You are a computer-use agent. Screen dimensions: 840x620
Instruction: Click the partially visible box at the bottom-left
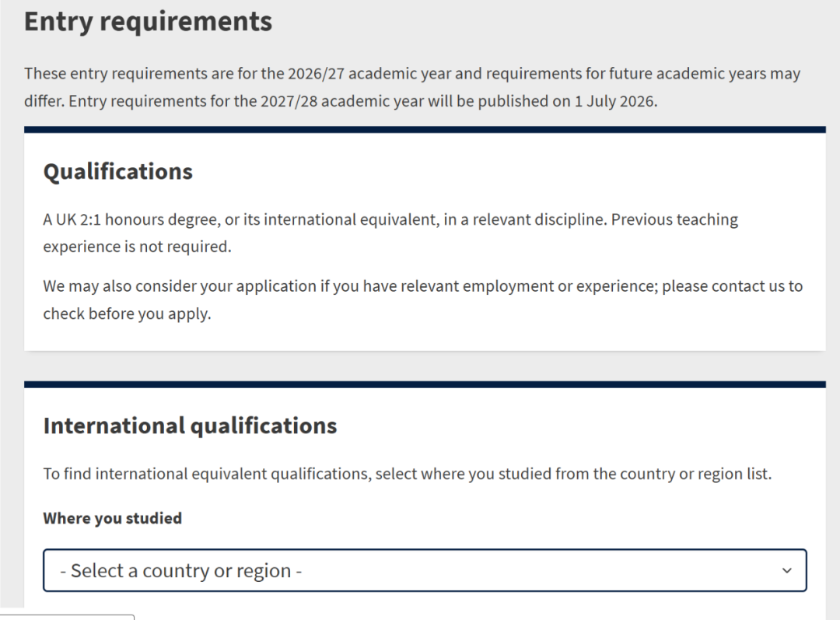(x=67, y=617)
